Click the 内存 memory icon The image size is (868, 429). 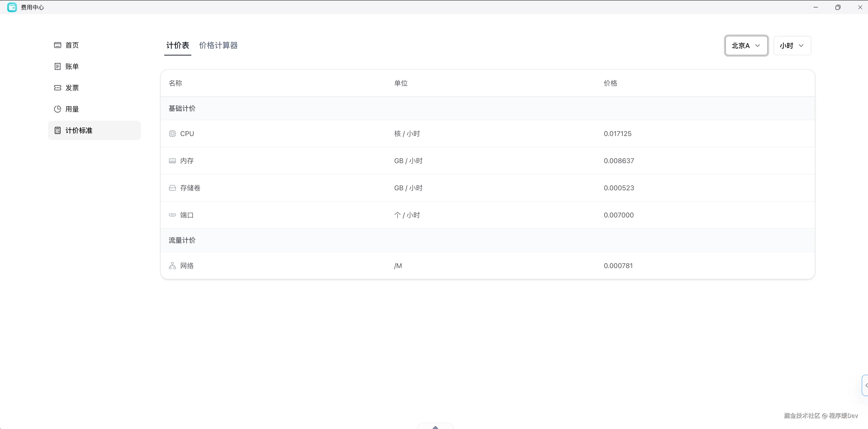172,161
